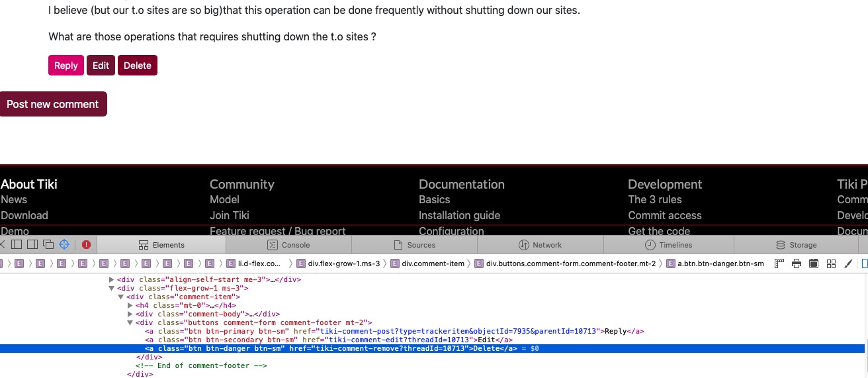Switch to the Elements tab
The image size is (868, 378).
point(161,245)
